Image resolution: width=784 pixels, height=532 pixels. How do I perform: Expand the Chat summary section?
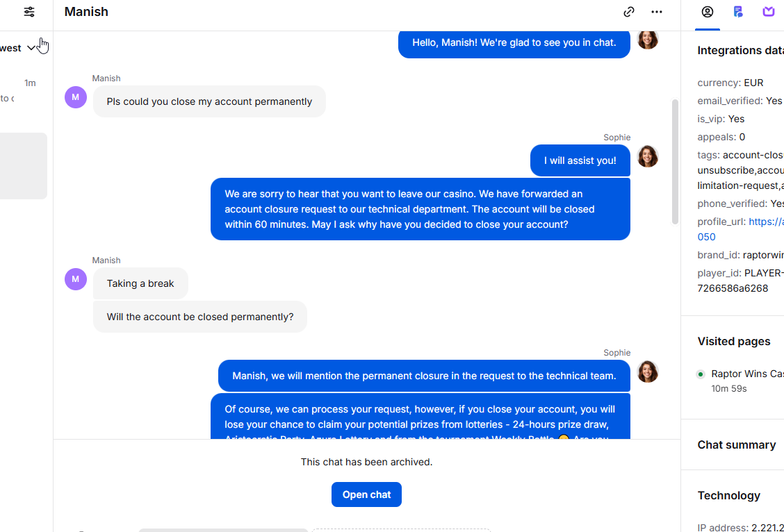[x=737, y=444]
